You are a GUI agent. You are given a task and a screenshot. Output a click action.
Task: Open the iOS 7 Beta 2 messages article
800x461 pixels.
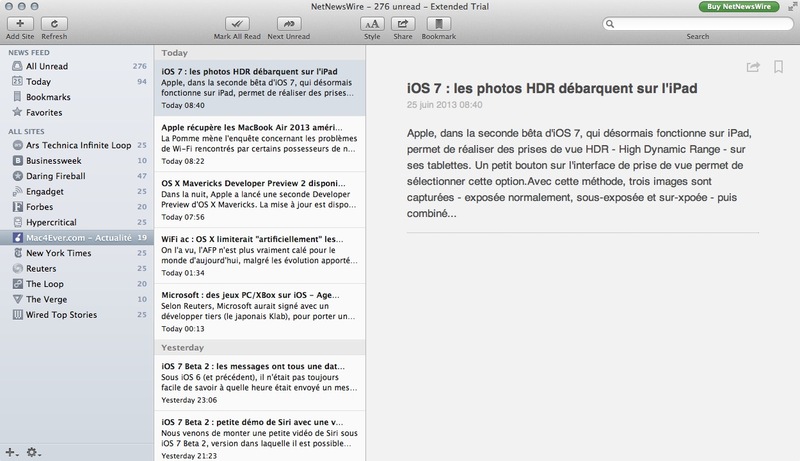tap(260, 382)
